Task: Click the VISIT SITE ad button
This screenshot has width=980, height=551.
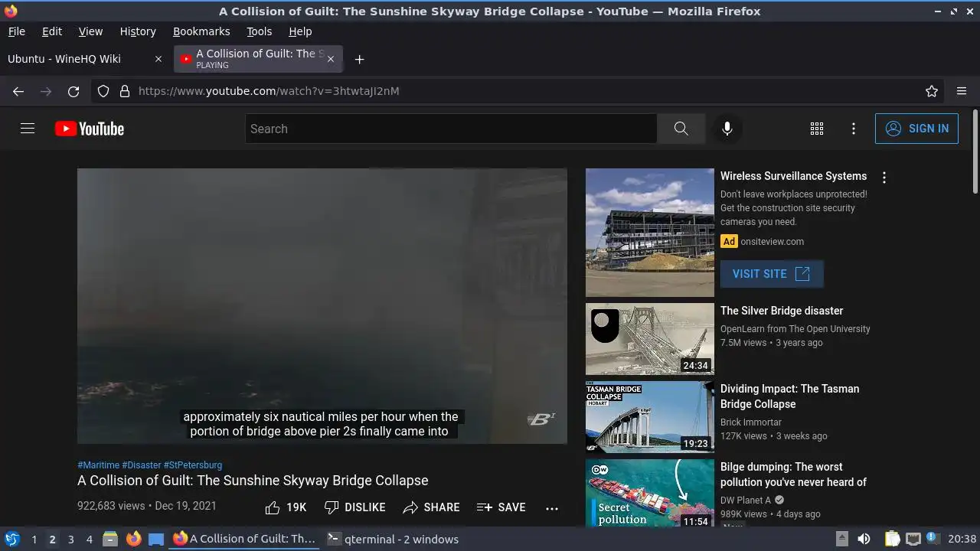Action: pyautogui.click(x=772, y=273)
